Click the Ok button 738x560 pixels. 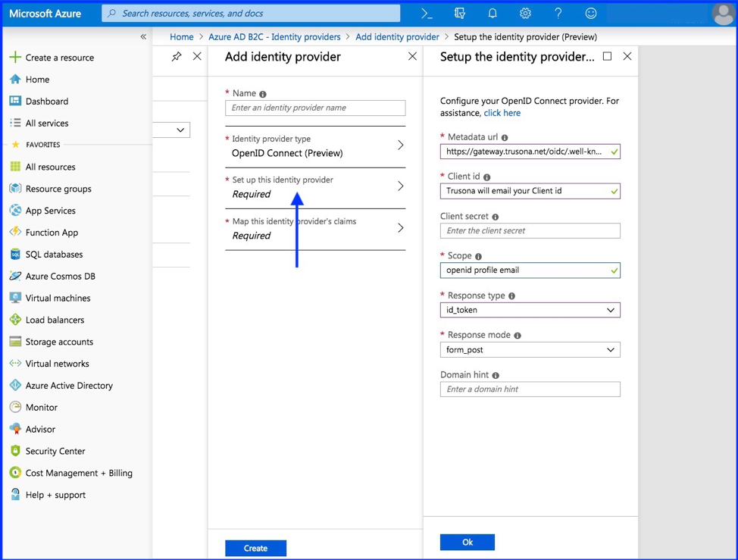click(468, 542)
